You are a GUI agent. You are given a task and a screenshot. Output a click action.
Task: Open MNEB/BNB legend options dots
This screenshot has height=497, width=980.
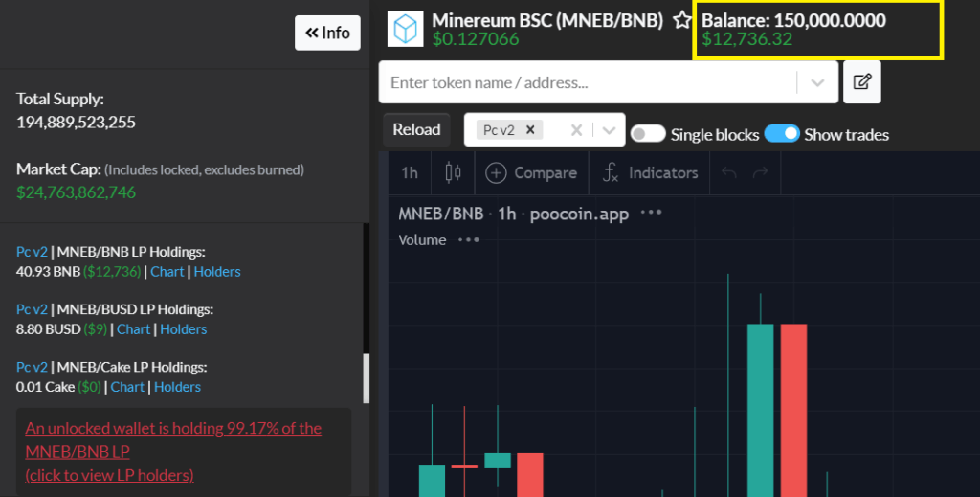[651, 213]
